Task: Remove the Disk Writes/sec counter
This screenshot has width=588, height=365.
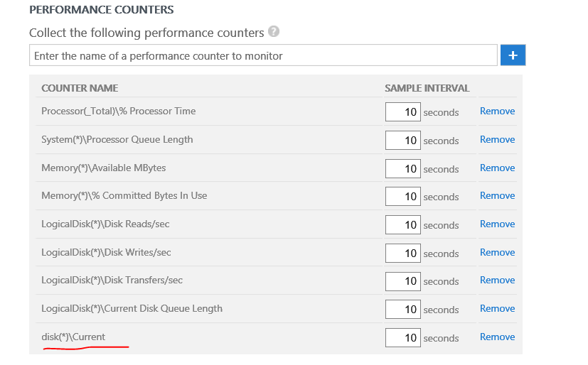Action: [x=497, y=252]
